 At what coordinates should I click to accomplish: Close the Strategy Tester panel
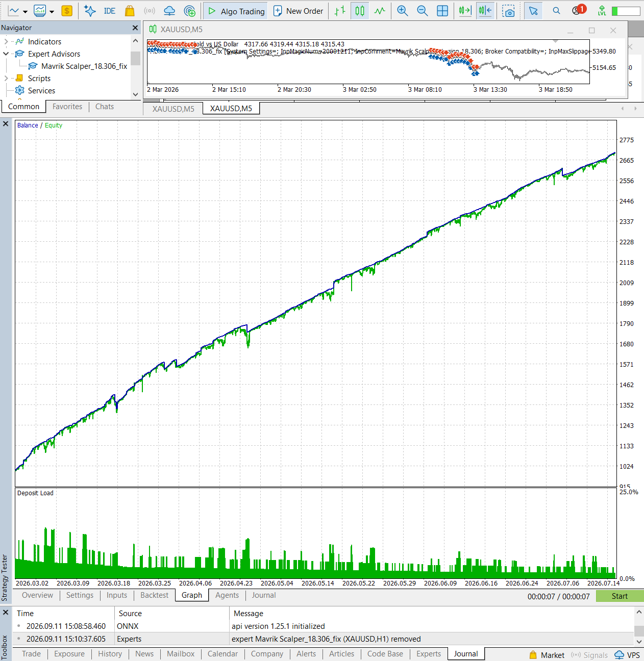(x=6, y=124)
